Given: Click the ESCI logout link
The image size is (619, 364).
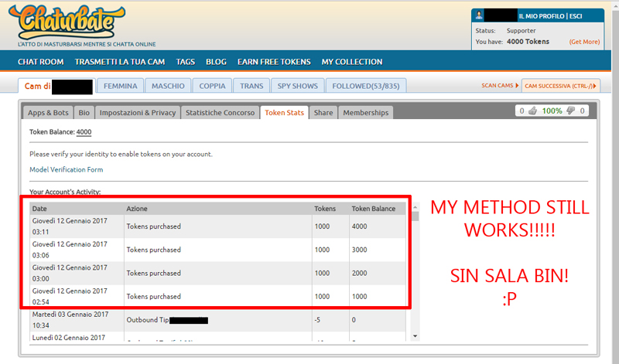Looking at the screenshot, I should coord(576,16).
